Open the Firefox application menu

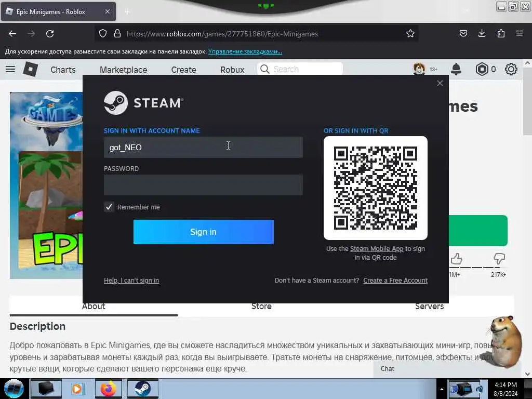[x=520, y=33]
